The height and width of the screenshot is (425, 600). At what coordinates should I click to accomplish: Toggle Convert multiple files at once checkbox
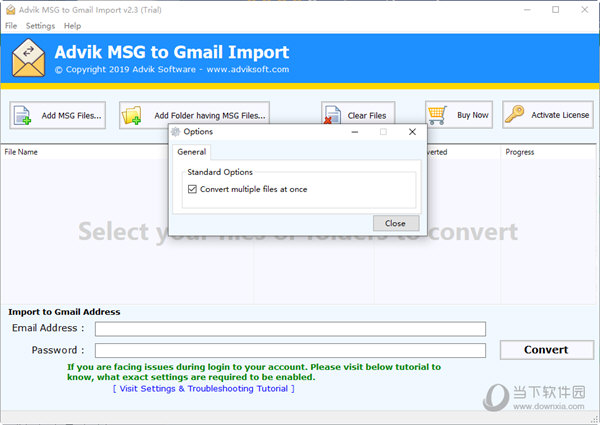[x=192, y=189]
